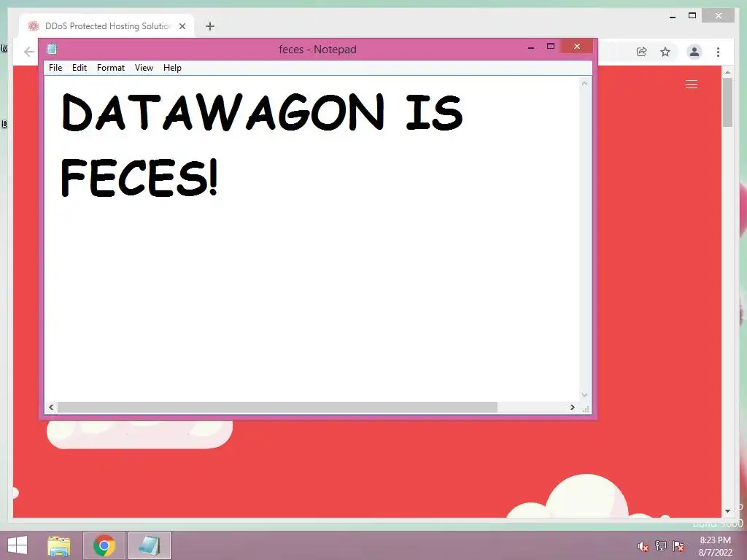Maximize the Chrome window

tap(692, 16)
